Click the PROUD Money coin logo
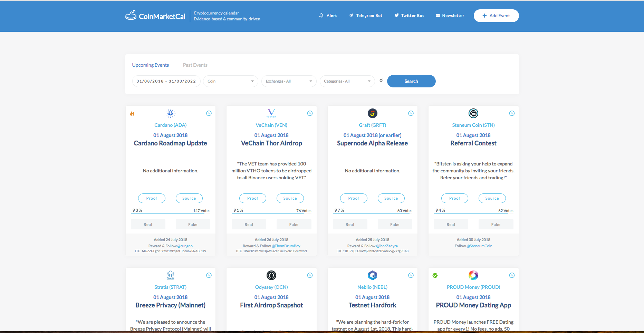The image size is (644, 333). pos(473,275)
